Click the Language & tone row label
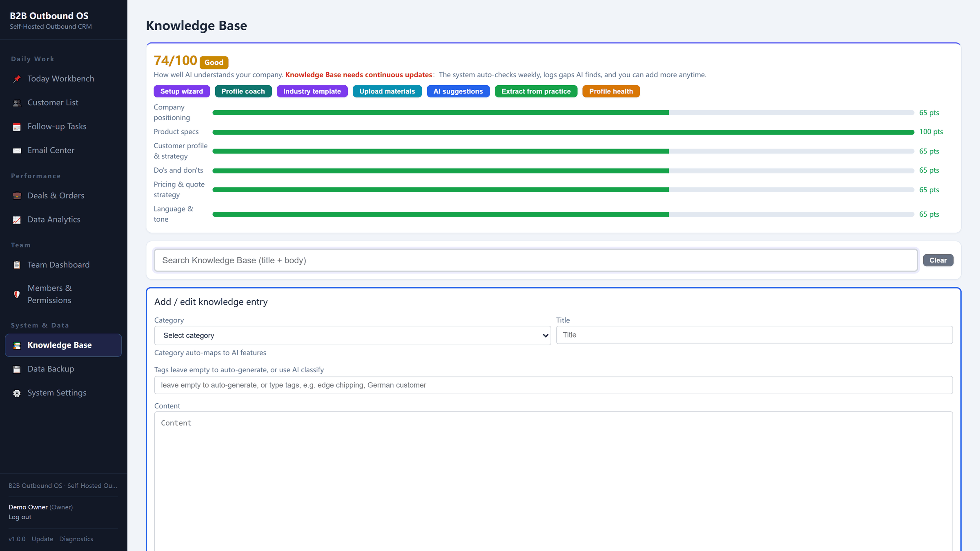Screen dimensions: 980x551 174,214
